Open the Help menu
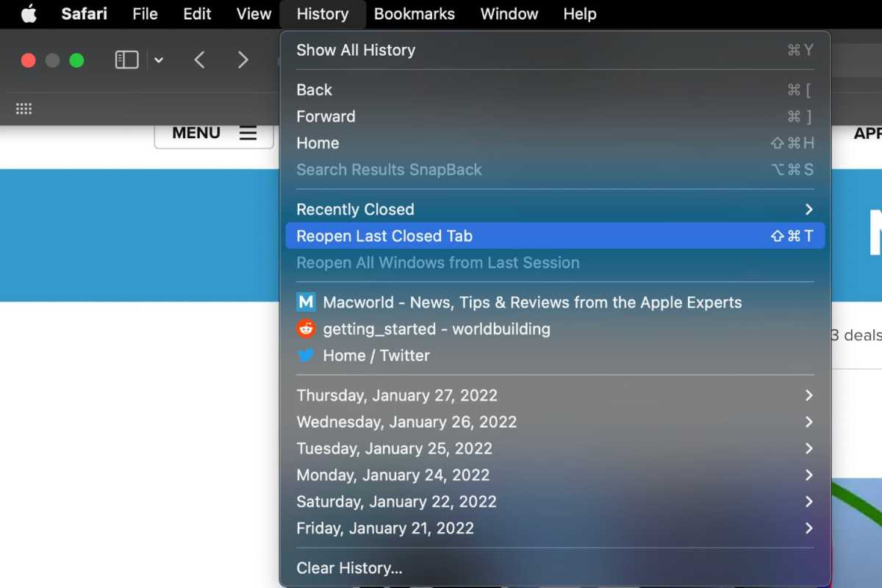Viewport: 882px width, 588px height. pyautogui.click(x=579, y=14)
